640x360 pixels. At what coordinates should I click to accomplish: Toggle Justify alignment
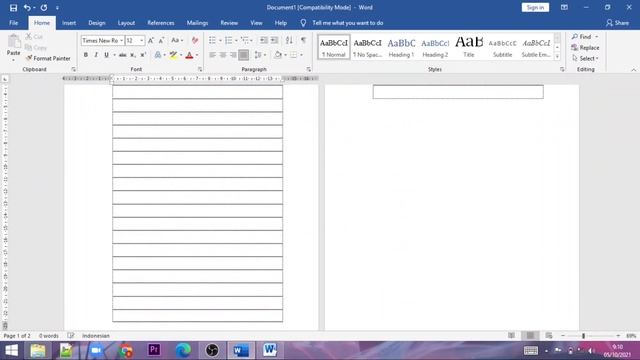pos(244,55)
